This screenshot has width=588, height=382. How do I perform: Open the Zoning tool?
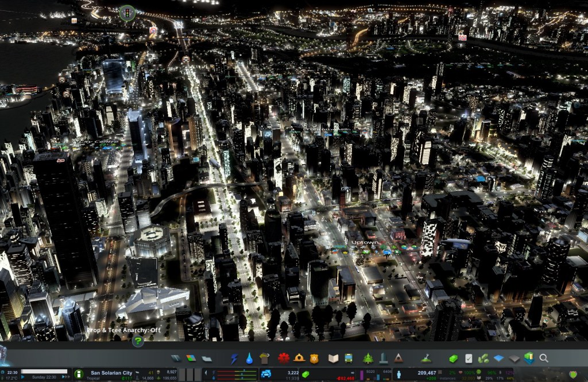click(191, 358)
